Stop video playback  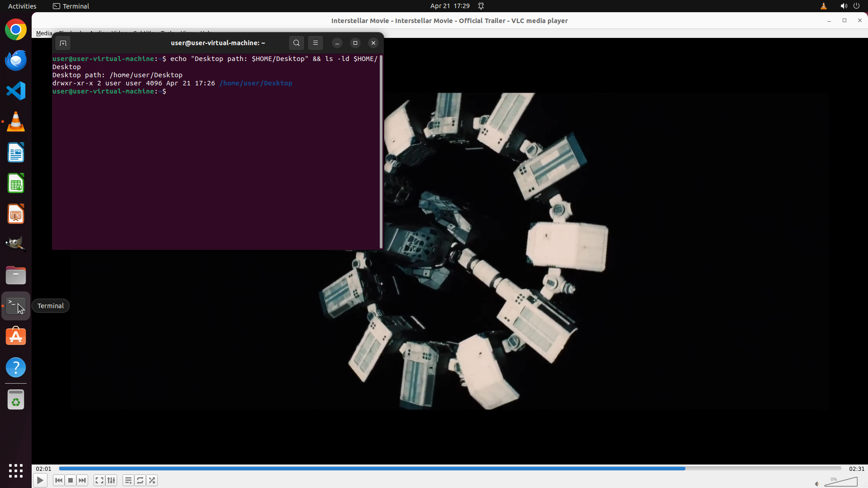(71, 480)
